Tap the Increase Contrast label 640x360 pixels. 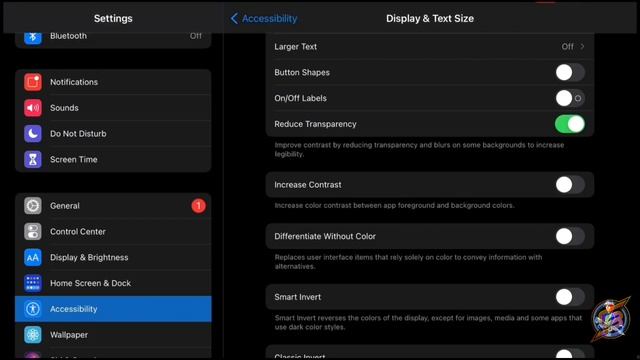tap(308, 184)
